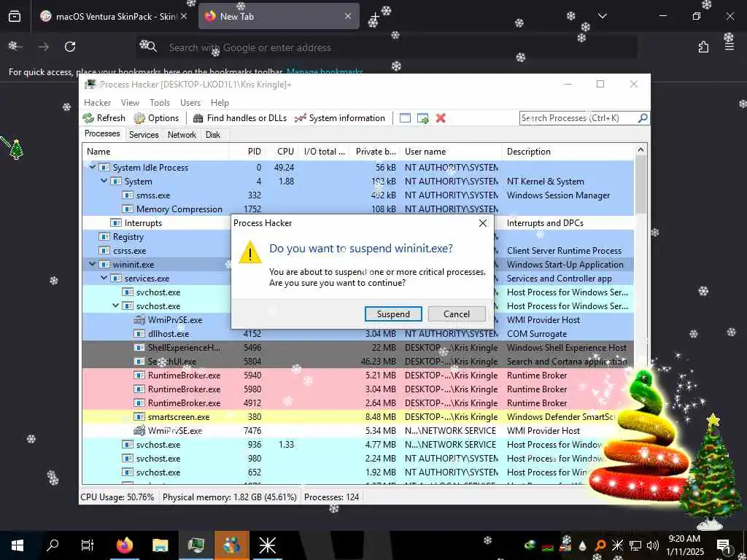
Task: Open System information graph window
Action: pyautogui.click(x=340, y=118)
